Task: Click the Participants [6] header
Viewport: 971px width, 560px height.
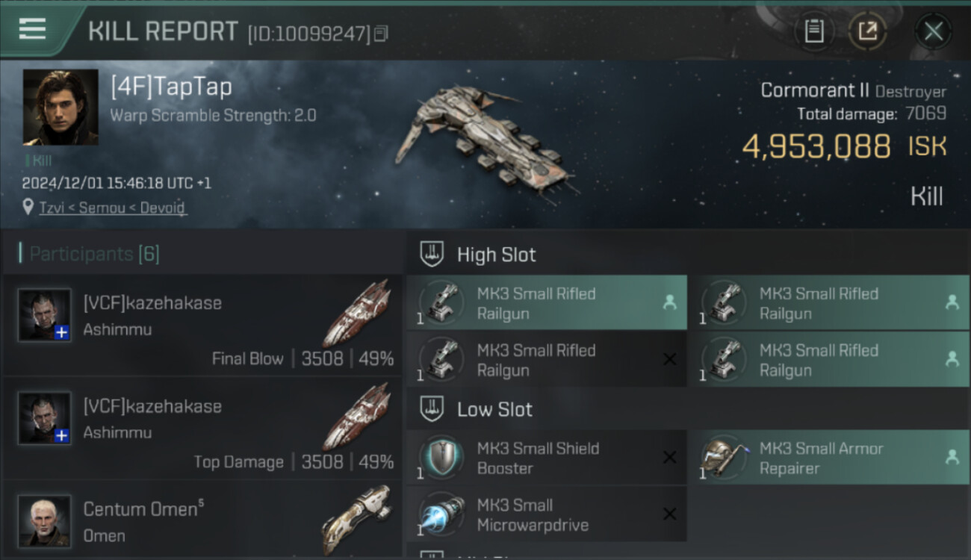Action: pos(93,254)
